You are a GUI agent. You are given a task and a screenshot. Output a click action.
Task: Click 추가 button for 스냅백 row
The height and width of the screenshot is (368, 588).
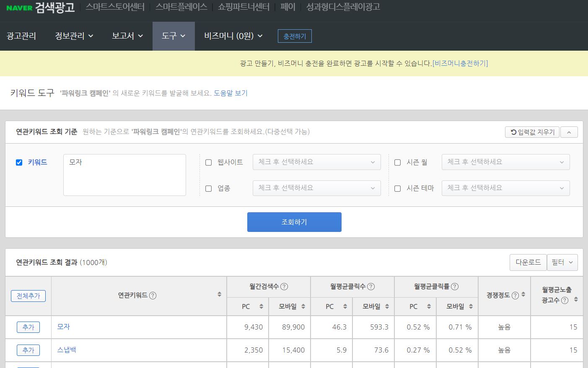[x=28, y=350]
